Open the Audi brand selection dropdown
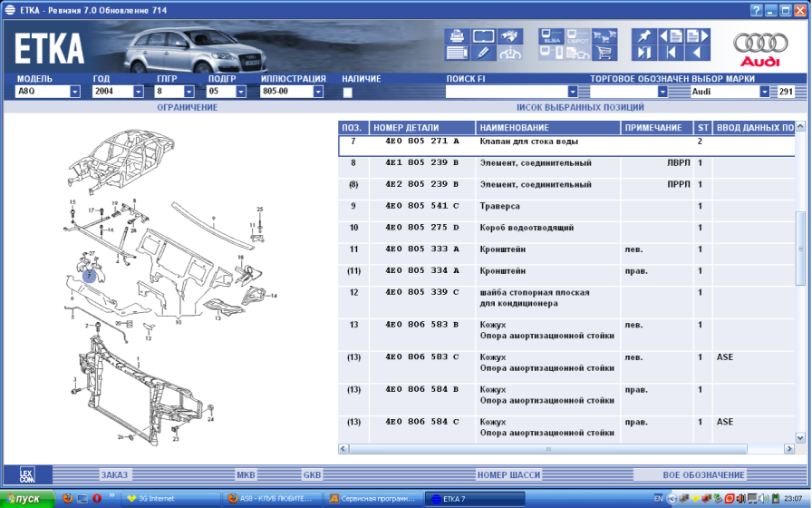812x508 pixels. tap(765, 92)
